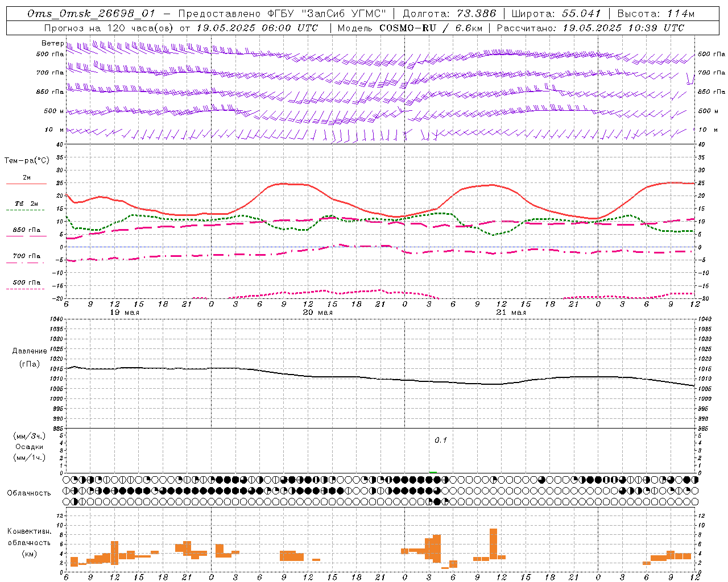Click the 850 гПа temperature legend label
The width and height of the screenshot is (728, 582).
pyautogui.click(x=27, y=230)
